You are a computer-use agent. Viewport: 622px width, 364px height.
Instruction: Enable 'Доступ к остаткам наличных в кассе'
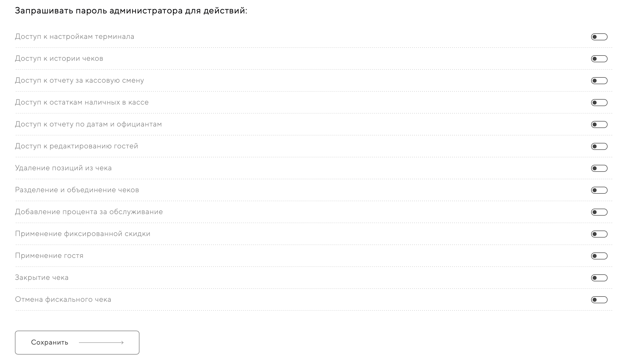(x=599, y=103)
